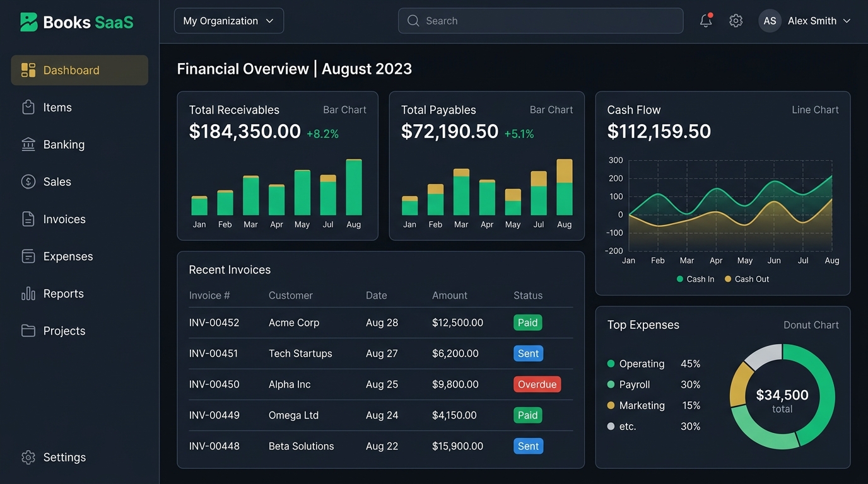Click the AS user avatar
This screenshot has height=484, width=868.
pyautogui.click(x=770, y=21)
